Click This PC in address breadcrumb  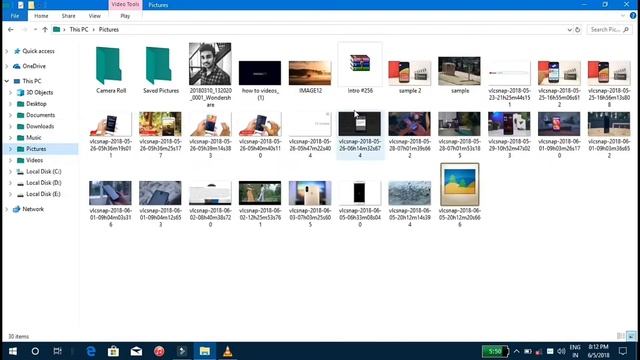tap(79, 29)
